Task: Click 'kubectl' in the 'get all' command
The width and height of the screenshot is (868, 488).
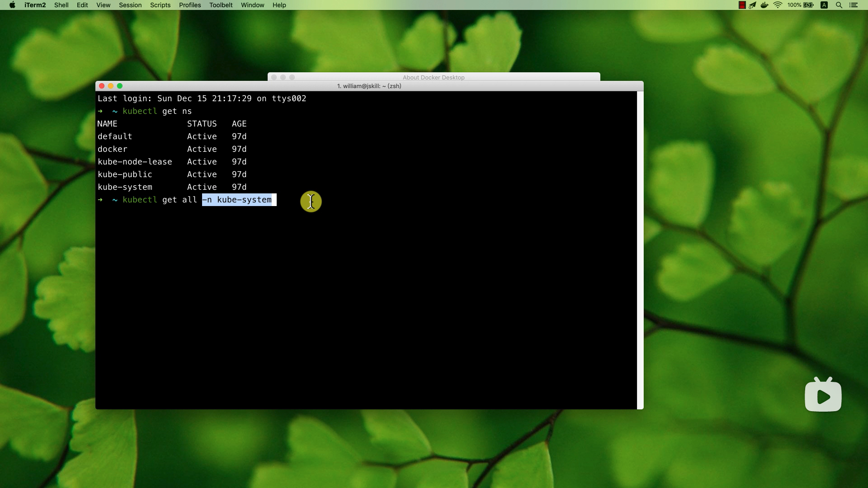Action: tap(140, 200)
